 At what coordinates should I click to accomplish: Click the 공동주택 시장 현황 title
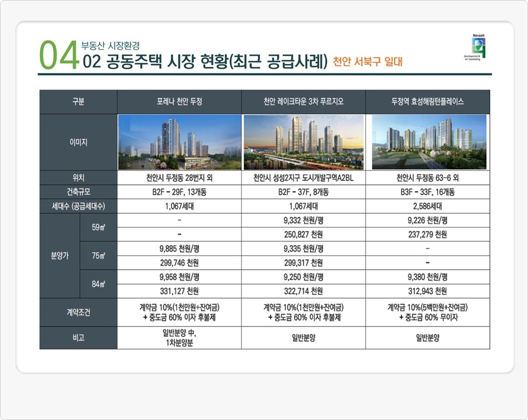pos(205,61)
